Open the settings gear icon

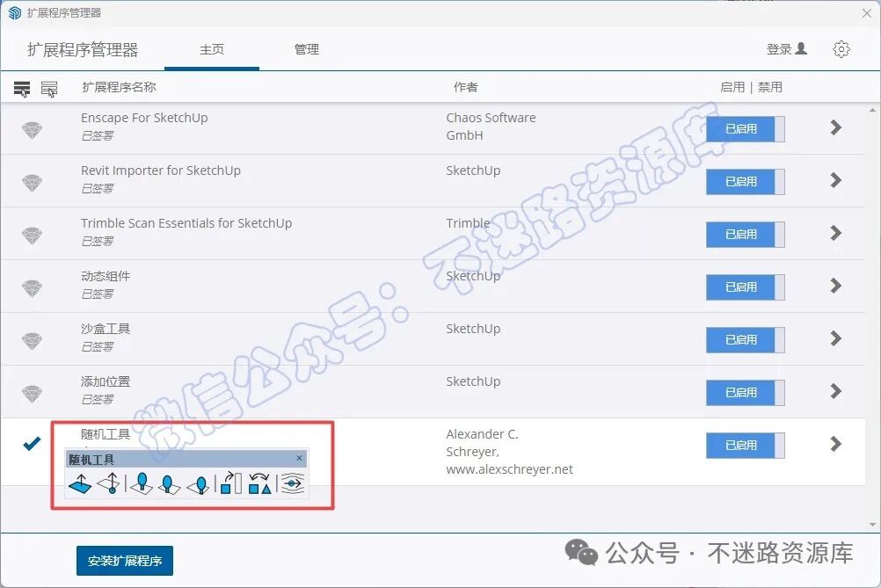pos(841,49)
